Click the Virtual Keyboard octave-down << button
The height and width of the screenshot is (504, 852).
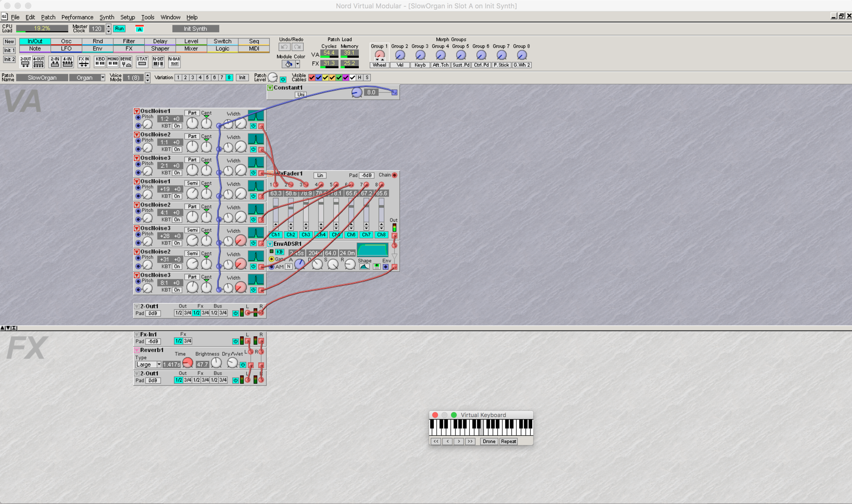pyautogui.click(x=436, y=441)
